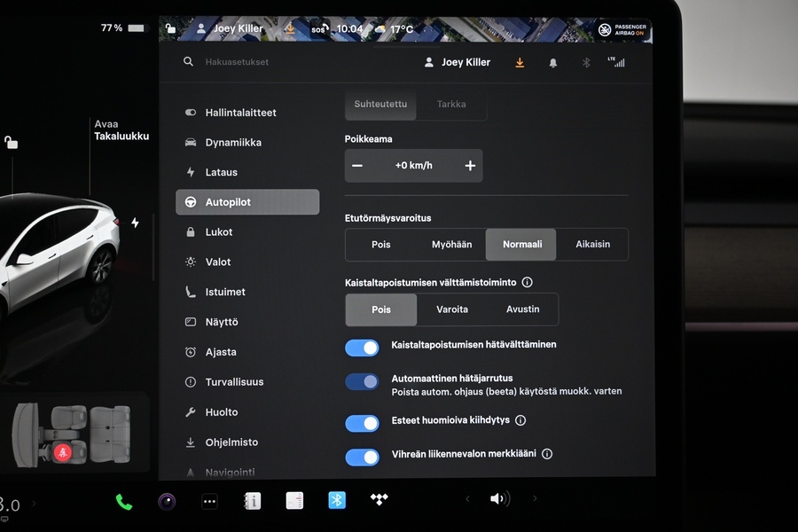Select Varoita for lane departure avoidance
798x532 pixels.
coord(452,309)
